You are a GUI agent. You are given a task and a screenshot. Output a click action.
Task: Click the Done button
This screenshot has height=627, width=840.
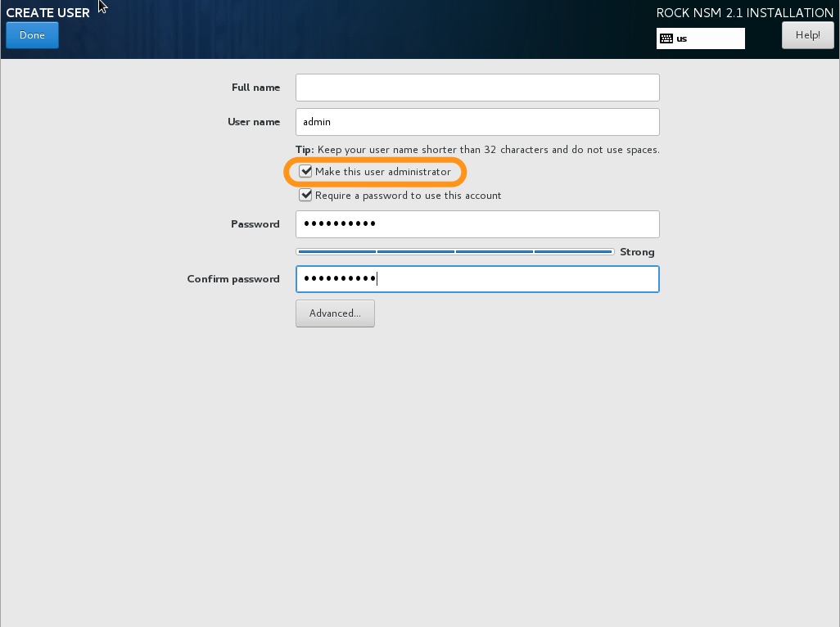[x=32, y=35]
